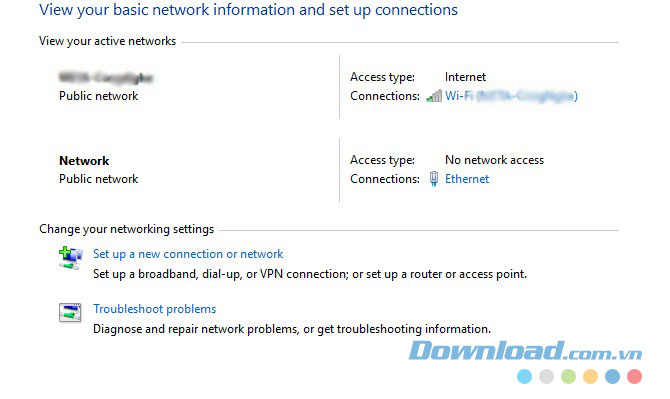Click the Diagnose and repair network problems text
The width and height of the screenshot is (670, 399).
[x=292, y=329]
